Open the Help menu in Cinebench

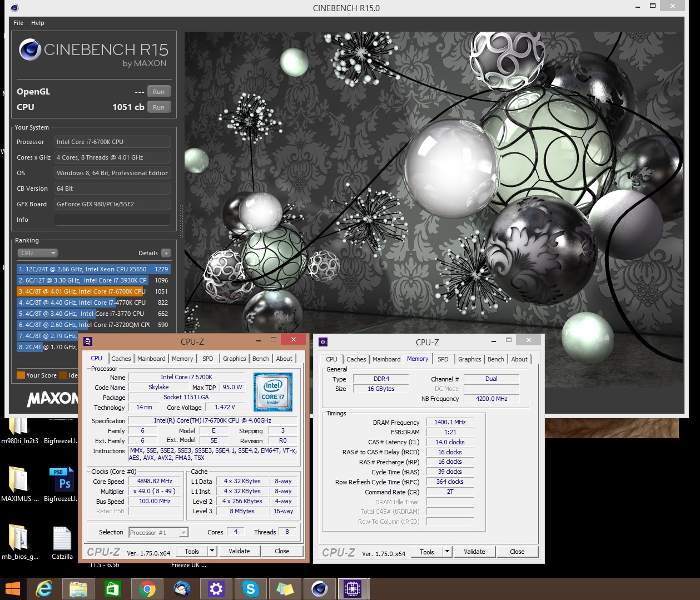38,23
